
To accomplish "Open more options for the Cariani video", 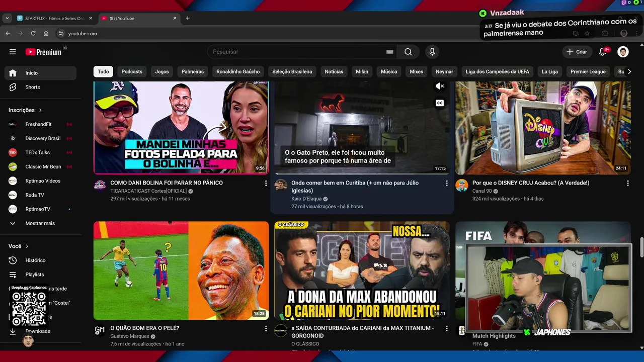I will point(447,328).
